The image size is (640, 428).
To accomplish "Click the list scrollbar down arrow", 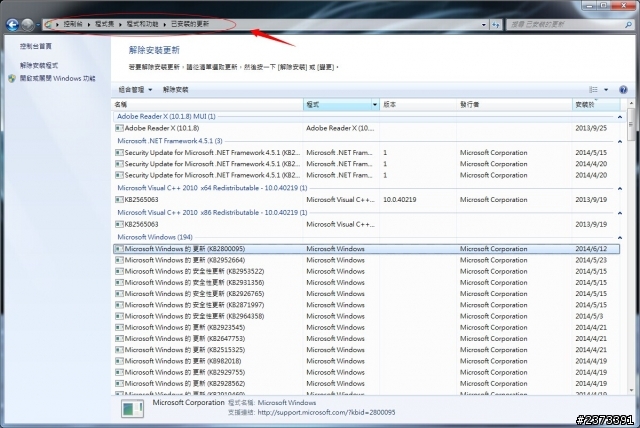I will pyautogui.click(x=631, y=390).
